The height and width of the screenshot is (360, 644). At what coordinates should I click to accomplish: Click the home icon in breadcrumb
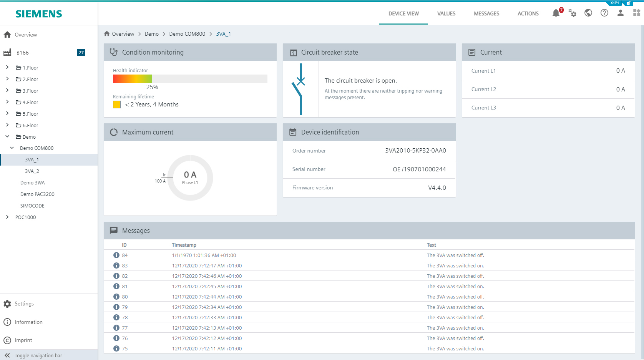coord(107,34)
